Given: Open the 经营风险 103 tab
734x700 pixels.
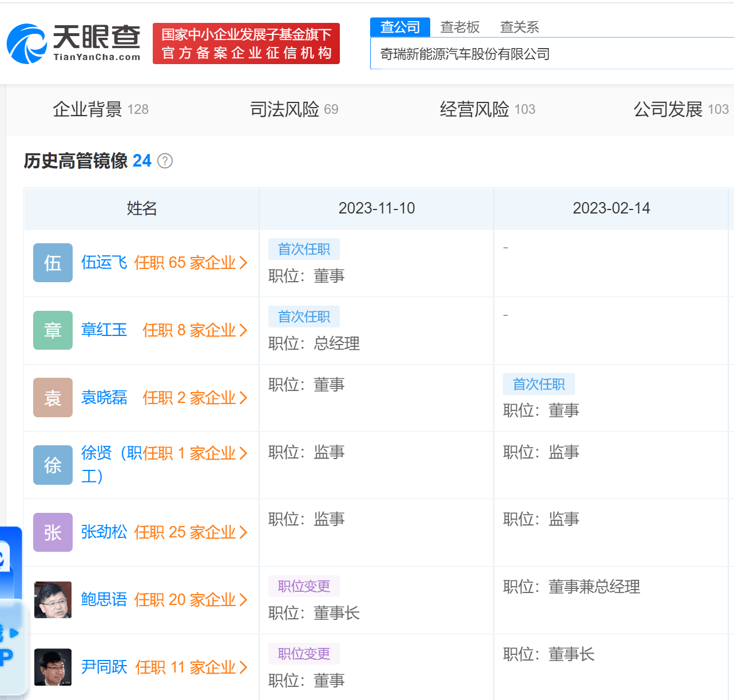Looking at the screenshot, I should pyautogui.click(x=487, y=109).
